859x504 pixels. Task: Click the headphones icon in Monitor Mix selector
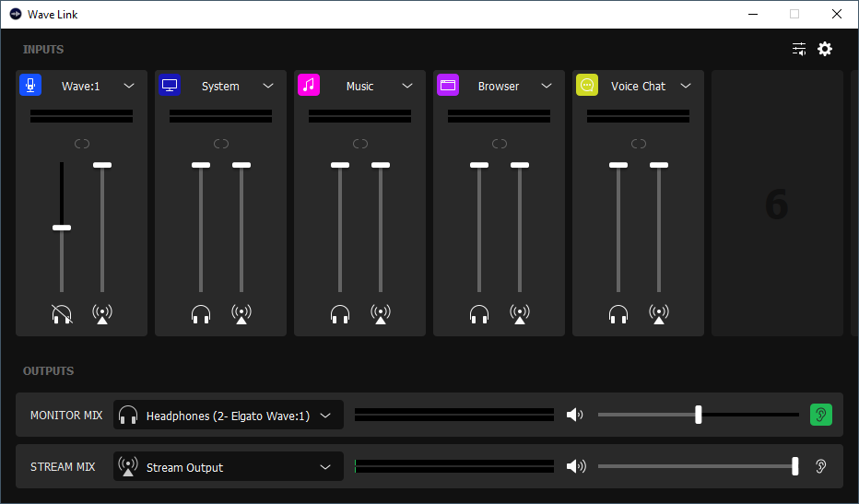tap(128, 416)
